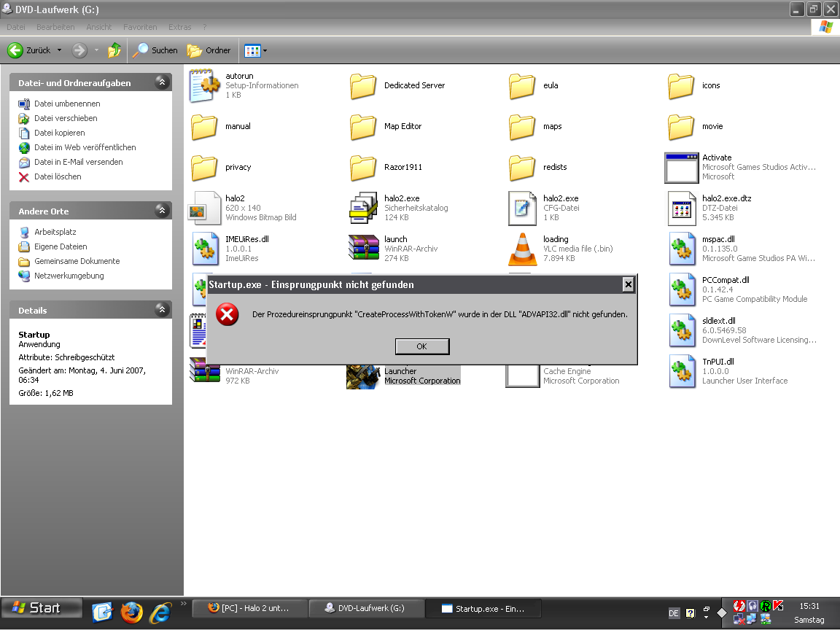Viewport: 840px width, 630px height.
Task: Select the maps folder icon
Action: click(x=522, y=127)
